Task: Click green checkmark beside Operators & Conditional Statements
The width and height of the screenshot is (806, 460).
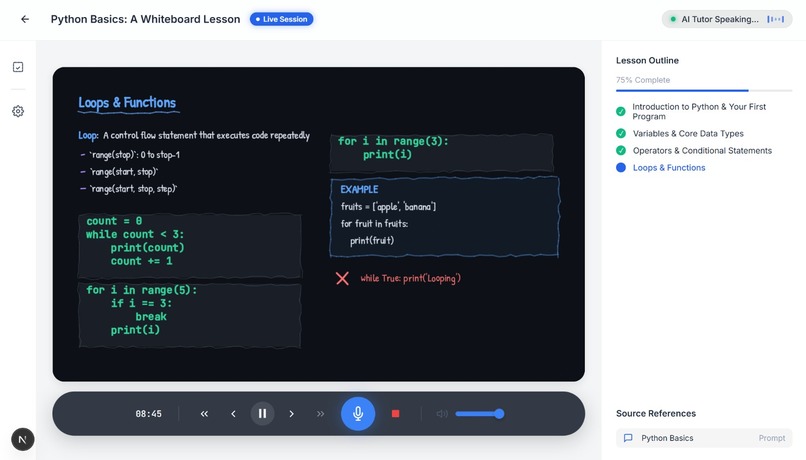Action: [x=621, y=151]
